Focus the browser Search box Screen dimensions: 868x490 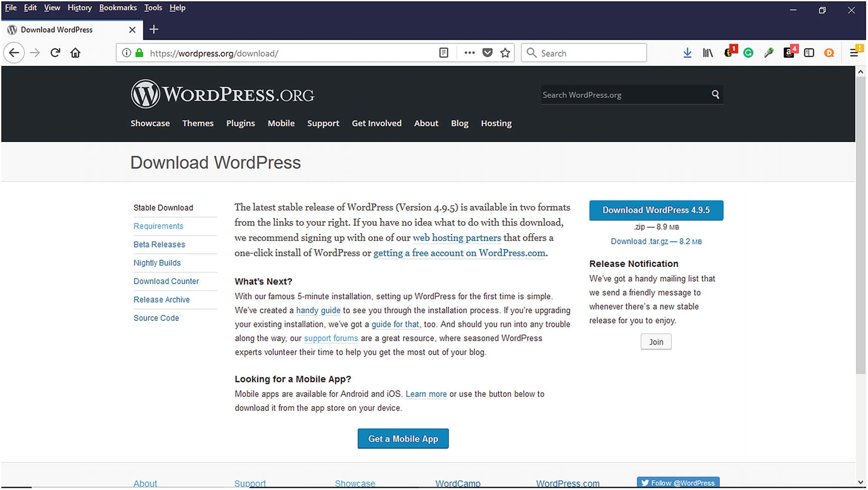(x=584, y=53)
